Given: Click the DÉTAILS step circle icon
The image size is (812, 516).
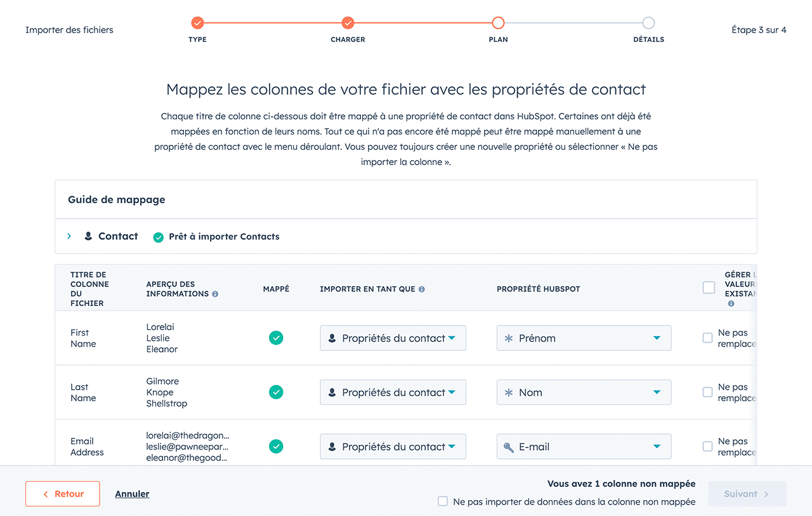Looking at the screenshot, I should [648, 23].
